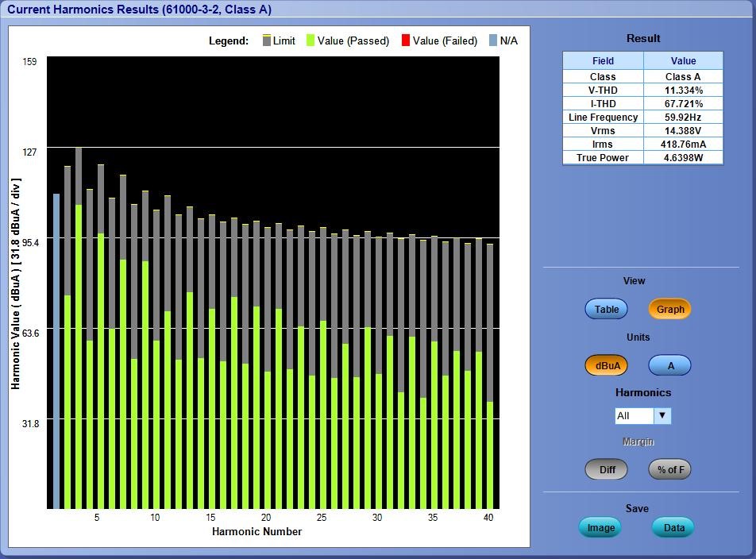756x559 pixels.
Task: Select the I-THD row in Result table
Action: (603, 103)
